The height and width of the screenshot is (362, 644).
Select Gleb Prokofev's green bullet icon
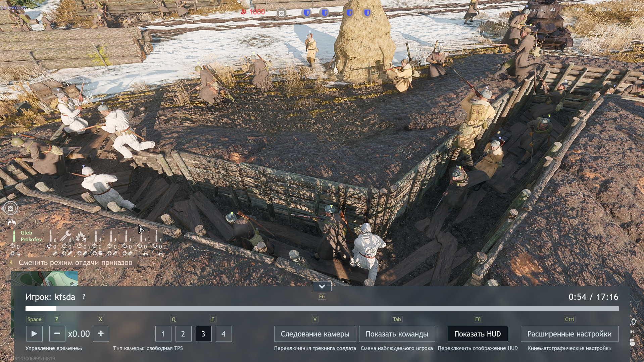pos(14,236)
